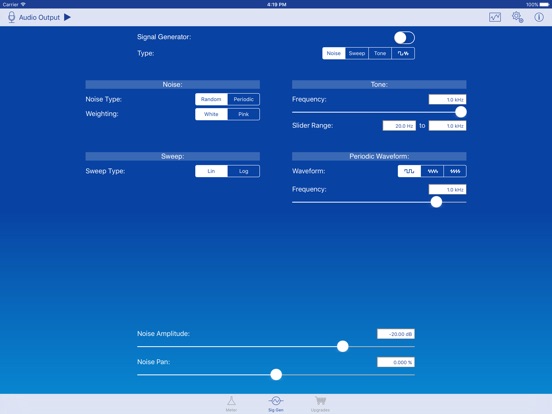
Task: Select Pink weighting
Action: pos(244,114)
